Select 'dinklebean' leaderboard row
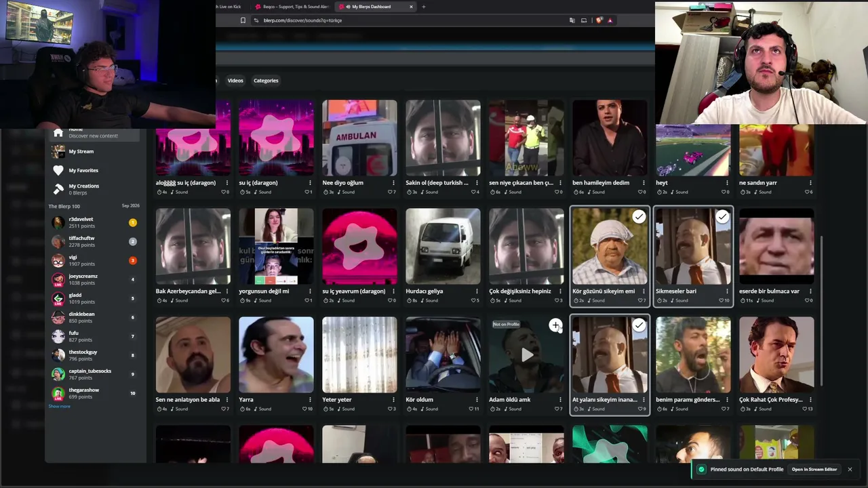Image resolution: width=868 pixels, height=488 pixels. point(95,317)
